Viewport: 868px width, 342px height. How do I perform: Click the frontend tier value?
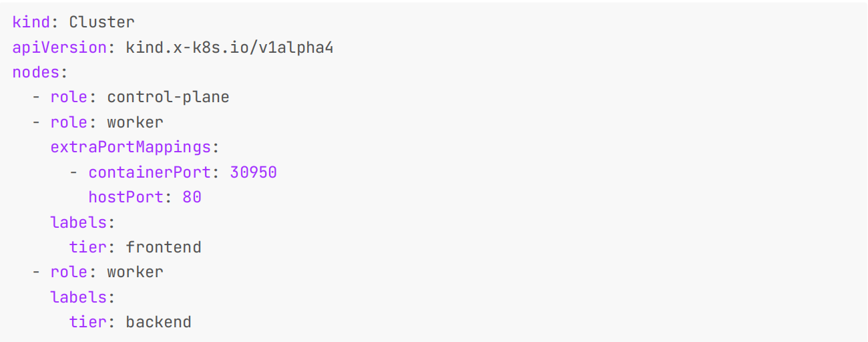click(163, 248)
